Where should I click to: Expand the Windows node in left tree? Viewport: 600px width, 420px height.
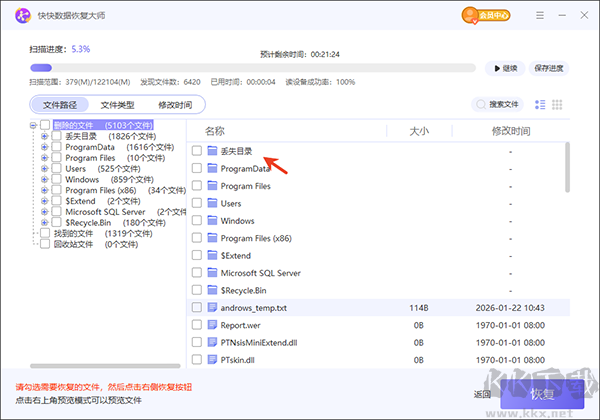(x=45, y=179)
